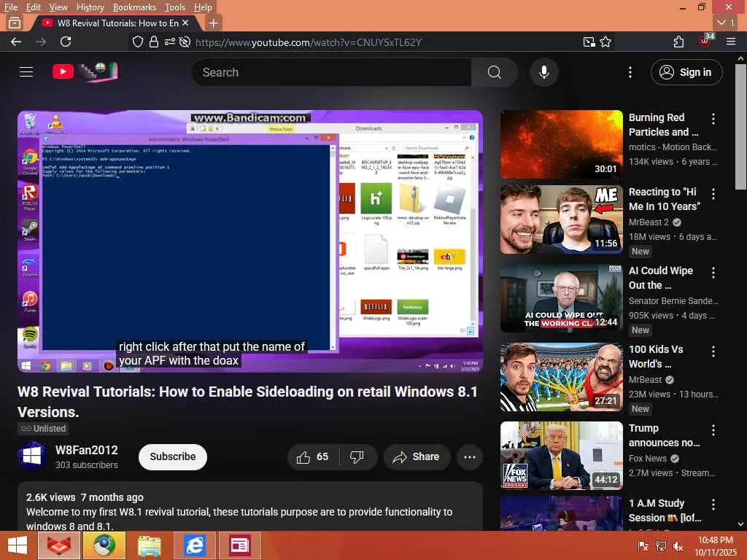Image resolution: width=747 pixels, height=560 pixels.
Task: Open the History menu
Action: (x=90, y=7)
